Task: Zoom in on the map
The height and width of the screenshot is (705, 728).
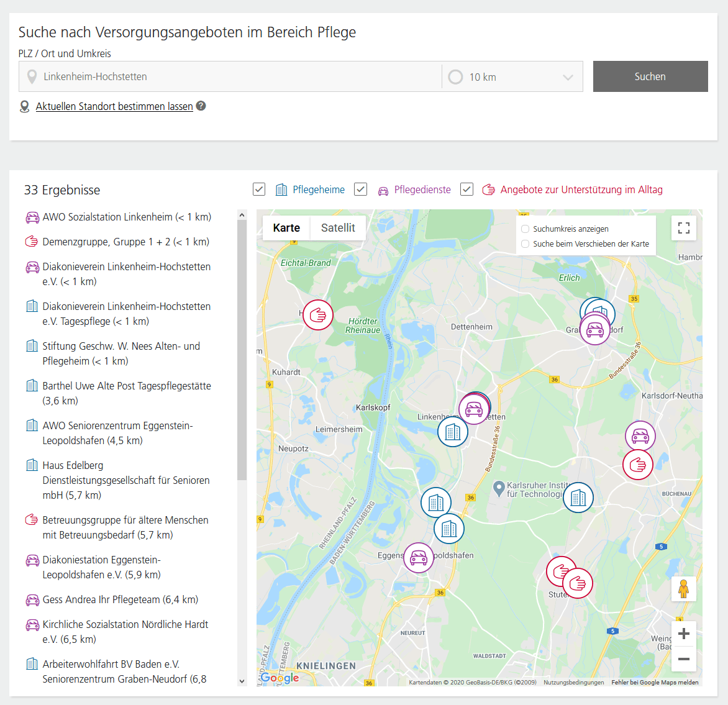Action: [x=683, y=634]
